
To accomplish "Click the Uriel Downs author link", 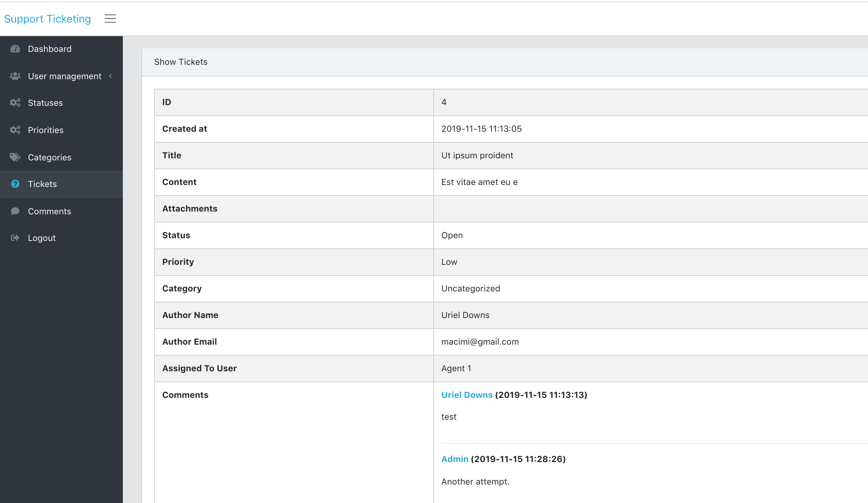I will coord(466,394).
